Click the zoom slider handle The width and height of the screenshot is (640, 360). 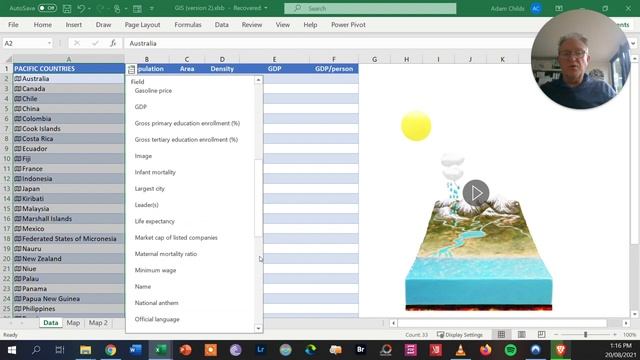[x=585, y=335]
